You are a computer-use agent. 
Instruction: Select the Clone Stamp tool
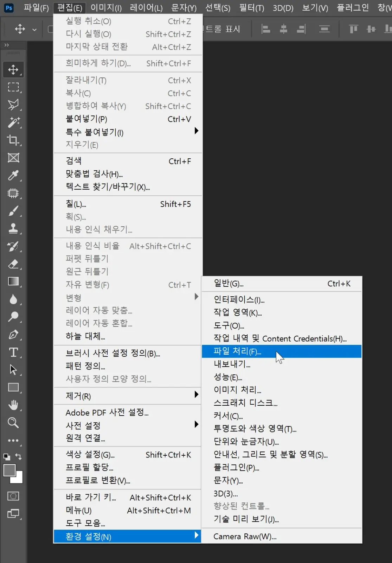click(x=13, y=228)
